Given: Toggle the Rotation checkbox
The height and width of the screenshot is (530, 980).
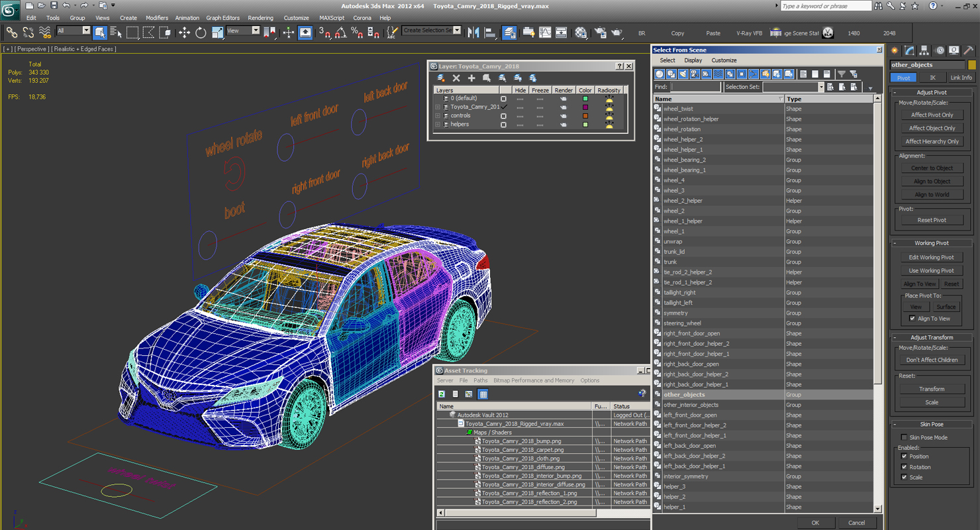Looking at the screenshot, I should [x=905, y=467].
